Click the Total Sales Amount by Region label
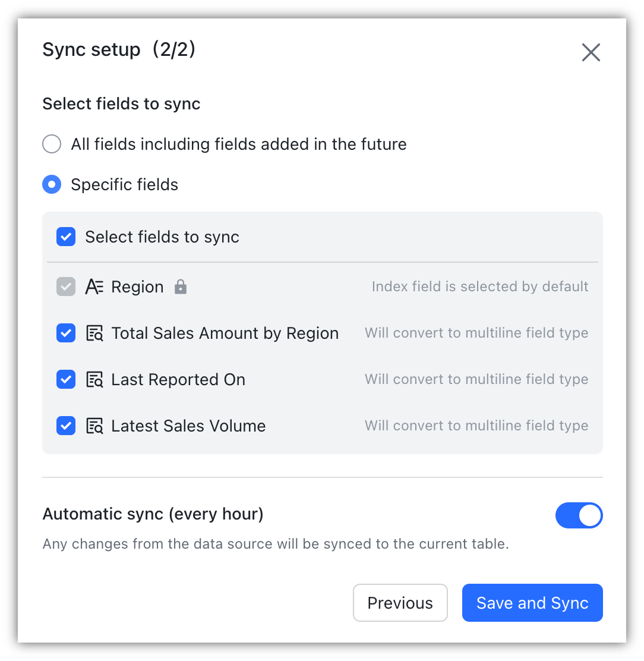 point(225,333)
